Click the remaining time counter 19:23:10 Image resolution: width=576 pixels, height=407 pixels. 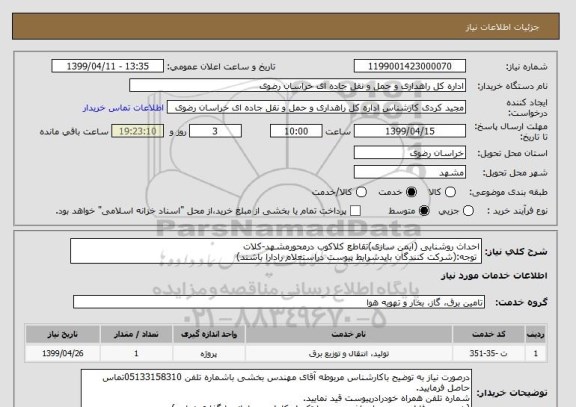pos(137,131)
